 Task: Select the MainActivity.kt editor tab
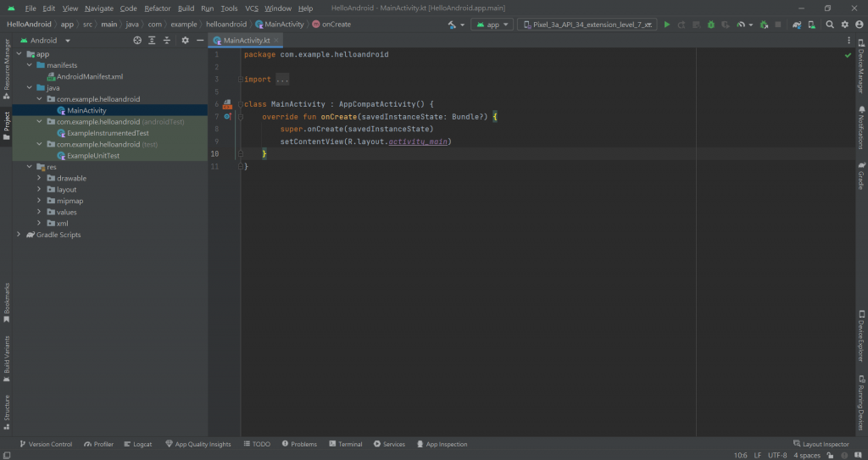pyautogui.click(x=246, y=41)
